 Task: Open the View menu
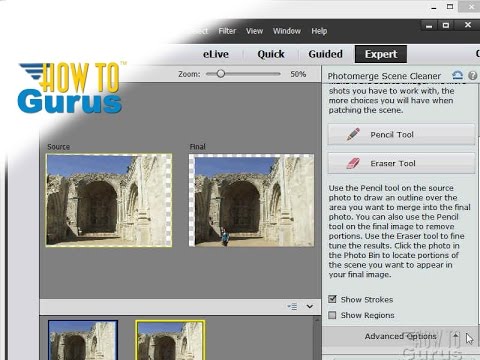click(254, 31)
